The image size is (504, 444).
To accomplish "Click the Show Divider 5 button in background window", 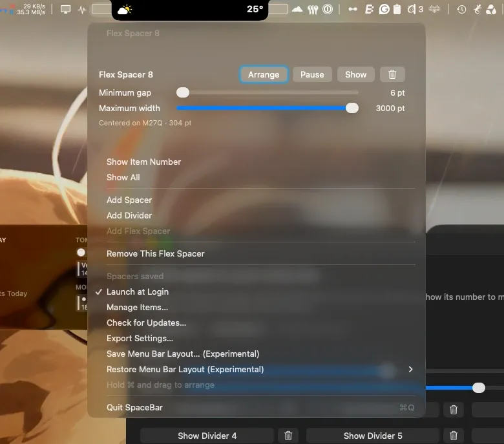I will click(373, 436).
